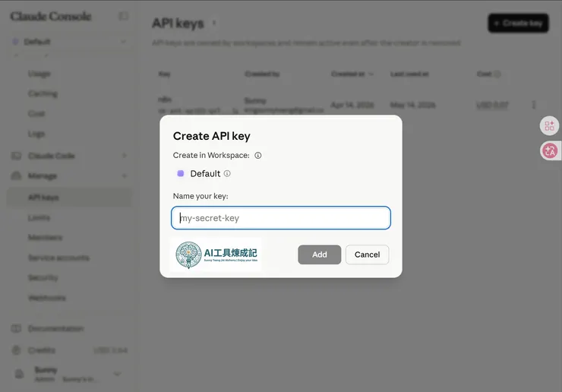This screenshot has height=392, width=562.
Task: Open Security in the sidebar
Action: pyautogui.click(x=43, y=277)
